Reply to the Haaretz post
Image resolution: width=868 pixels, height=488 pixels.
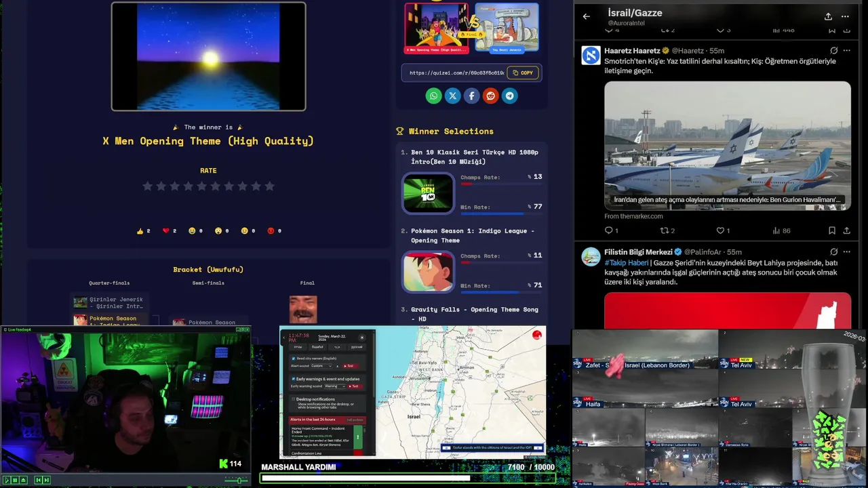pyautogui.click(x=609, y=230)
